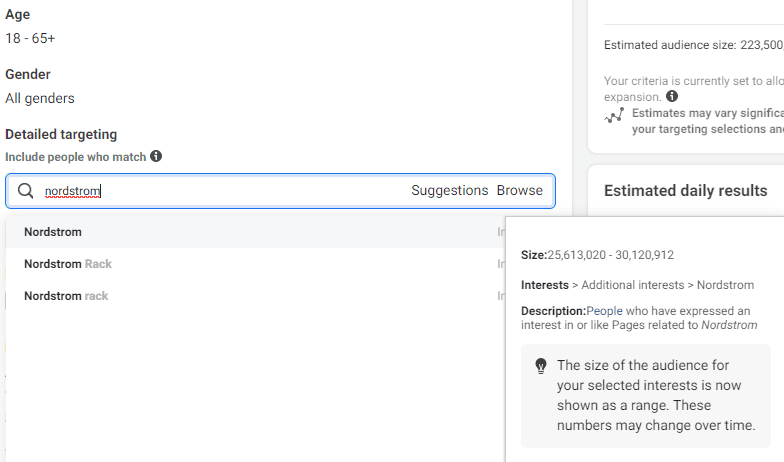This screenshot has width=784, height=462.
Task: Click the audience range tip message
Action: (656, 396)
